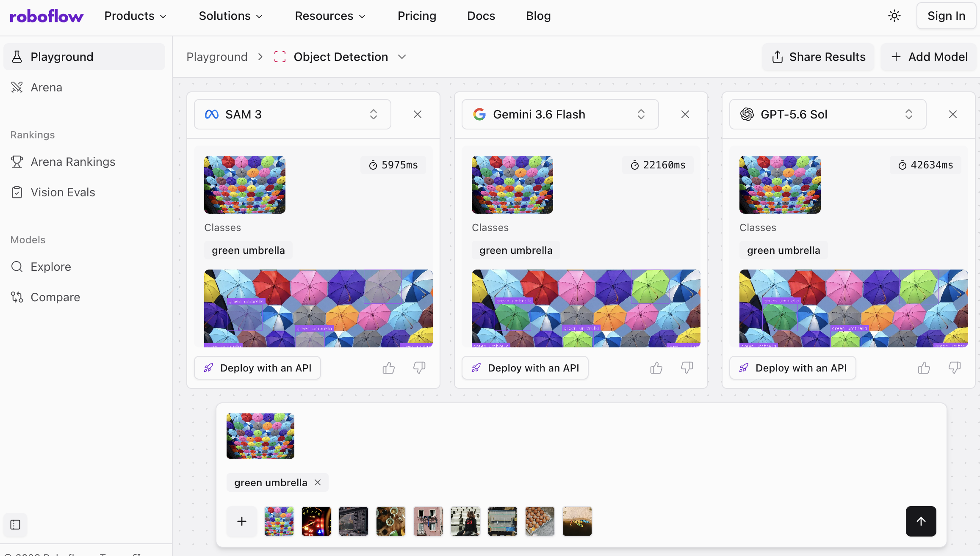
Task: Open the Products menu
Action: click(136, 16)
